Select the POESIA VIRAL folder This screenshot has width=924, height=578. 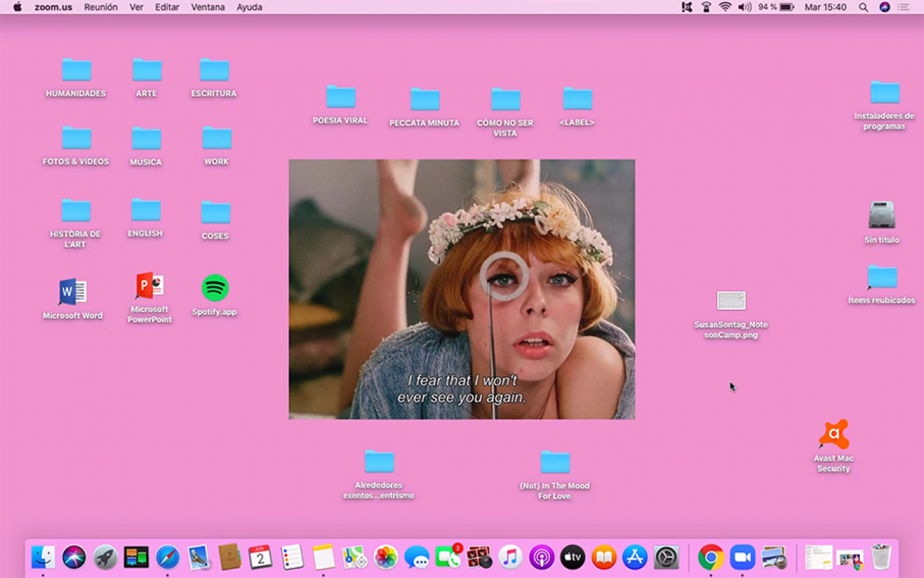coord(340,104)
